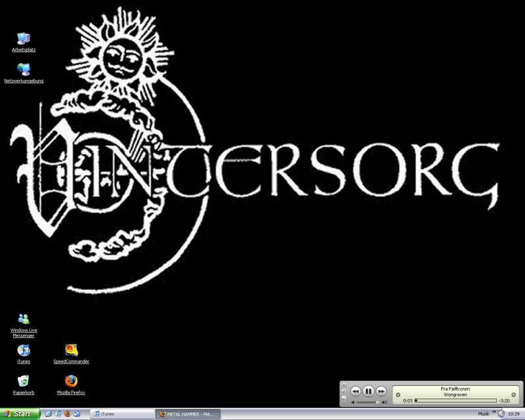Select the iTunes desktop shortcut
Image resolution: width=525 pixels, height=420 pixels.
point(24,354)
